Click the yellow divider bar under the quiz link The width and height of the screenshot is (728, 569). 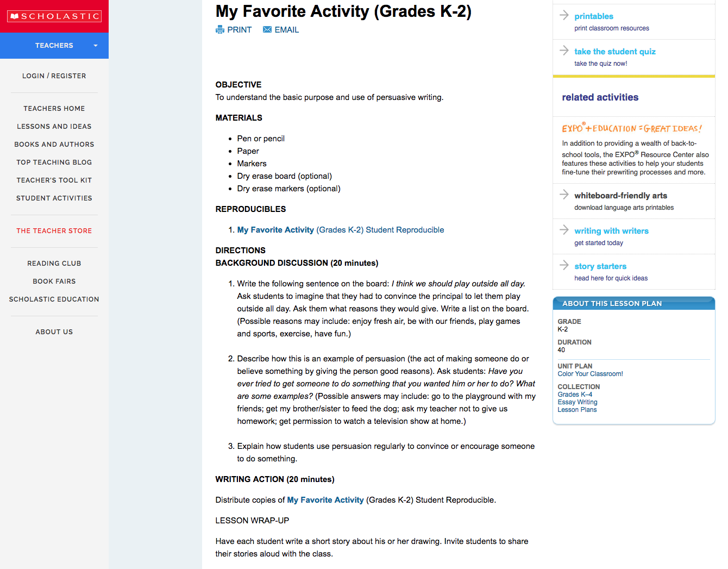click(x=633, y=76)
